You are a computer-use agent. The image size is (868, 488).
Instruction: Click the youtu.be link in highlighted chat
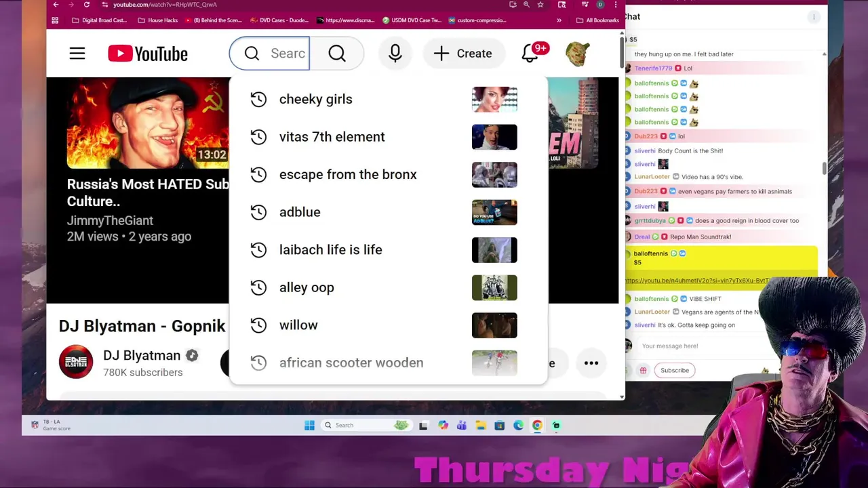[697, 281]
